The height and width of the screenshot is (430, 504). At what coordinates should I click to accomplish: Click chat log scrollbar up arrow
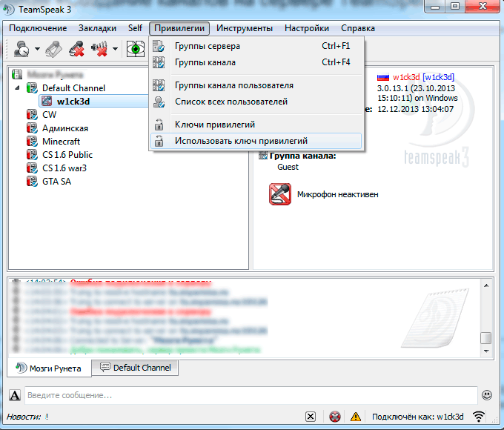coord(486,285)
